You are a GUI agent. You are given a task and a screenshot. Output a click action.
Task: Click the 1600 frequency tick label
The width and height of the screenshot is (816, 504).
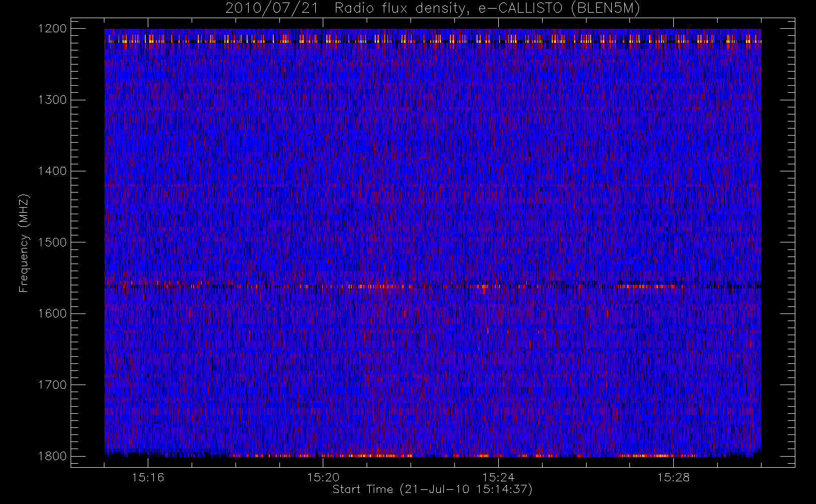point(52,313)
